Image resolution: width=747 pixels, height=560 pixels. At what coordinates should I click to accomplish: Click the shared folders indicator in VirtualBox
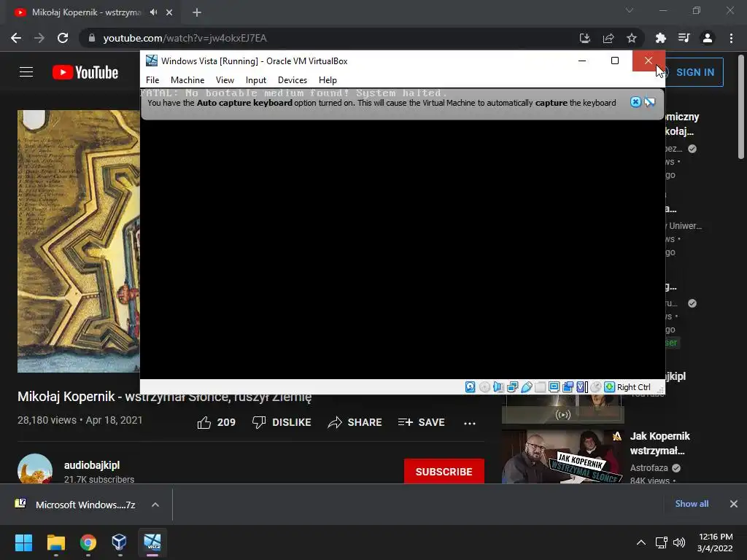540,387
